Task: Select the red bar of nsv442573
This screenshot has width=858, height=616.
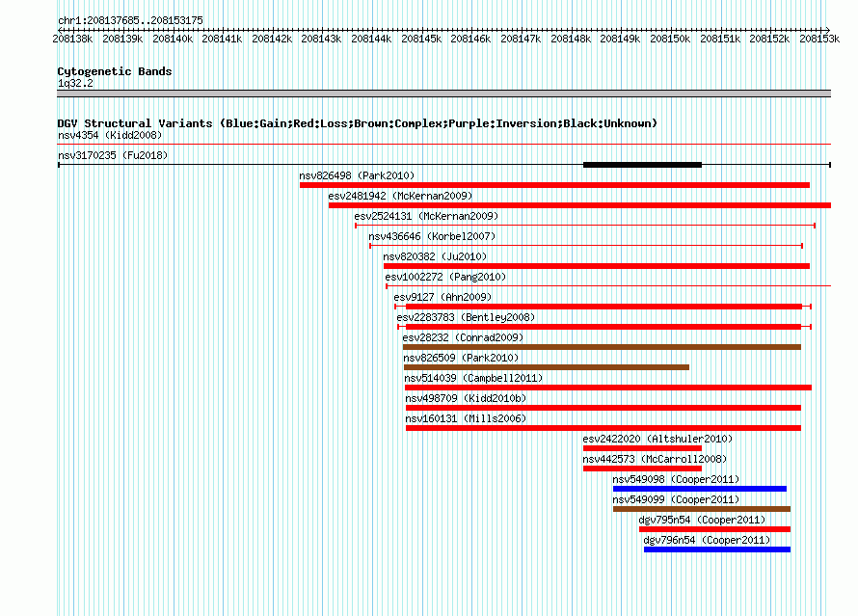Action: coord(642,469)
